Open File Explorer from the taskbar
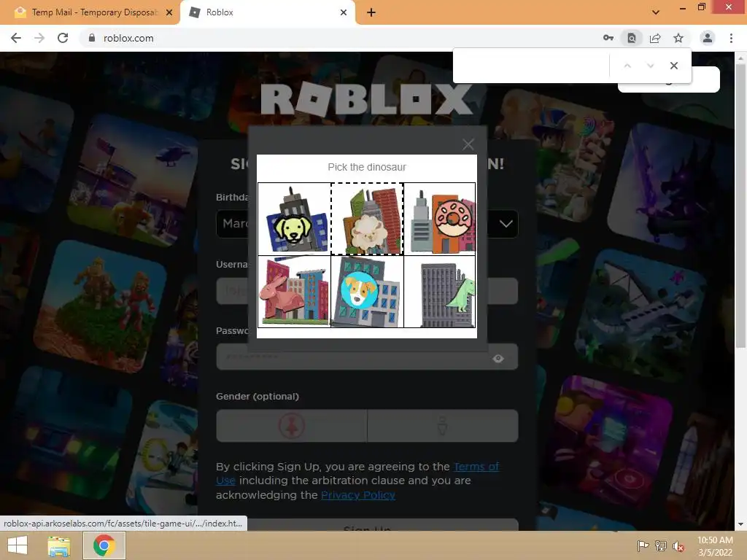Viewport: 747px width, 560px height. (58, 545)
